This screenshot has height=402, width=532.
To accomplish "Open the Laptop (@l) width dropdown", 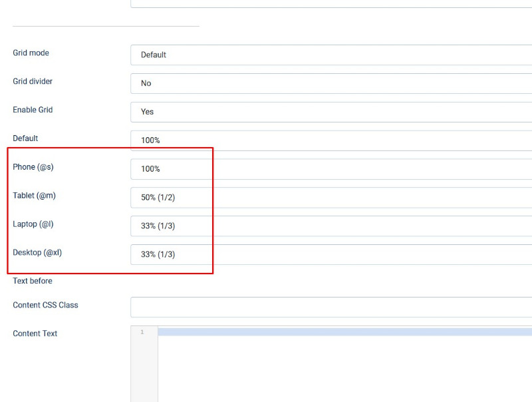I will tap(331, 226).
